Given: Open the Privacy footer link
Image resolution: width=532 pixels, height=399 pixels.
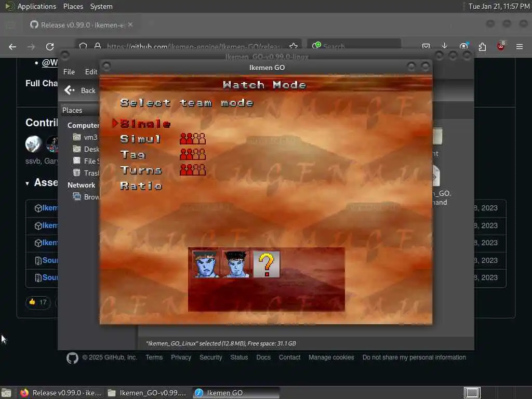Looking at the screenshot, I should [x=181, y=357].
